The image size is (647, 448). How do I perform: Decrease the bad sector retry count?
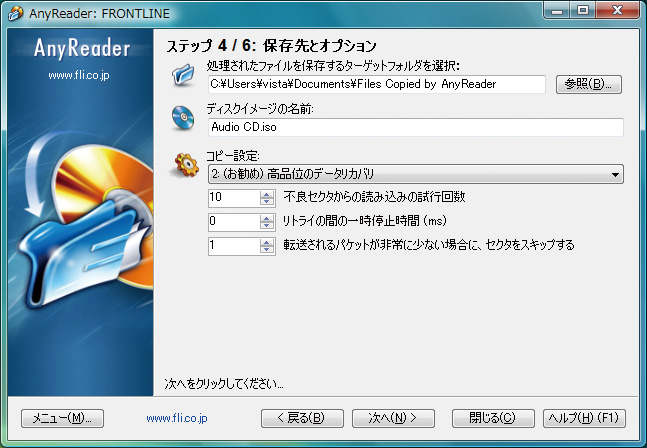267,202
